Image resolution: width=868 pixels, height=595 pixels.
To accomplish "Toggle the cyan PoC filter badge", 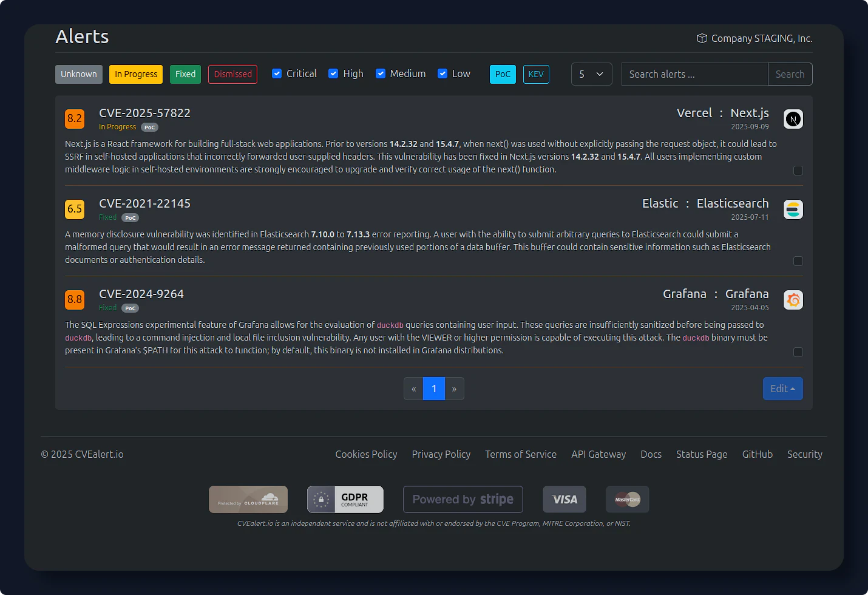I will coord(503,74).
